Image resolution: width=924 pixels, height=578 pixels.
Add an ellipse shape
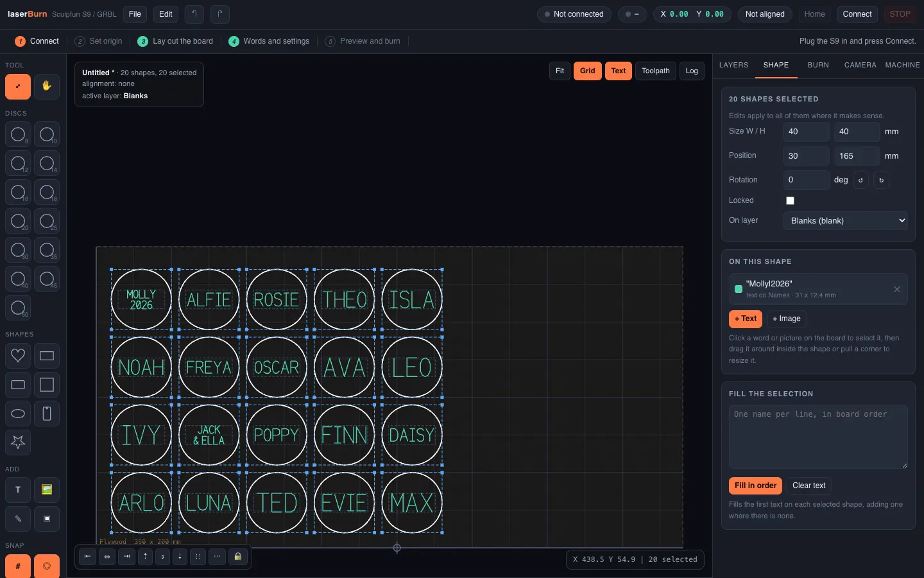(x=18, y=414)
